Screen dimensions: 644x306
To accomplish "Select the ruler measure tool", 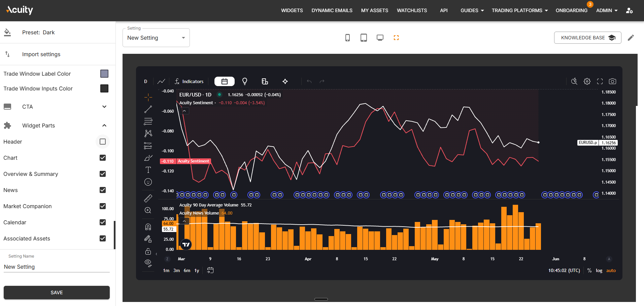I will 148,198.
